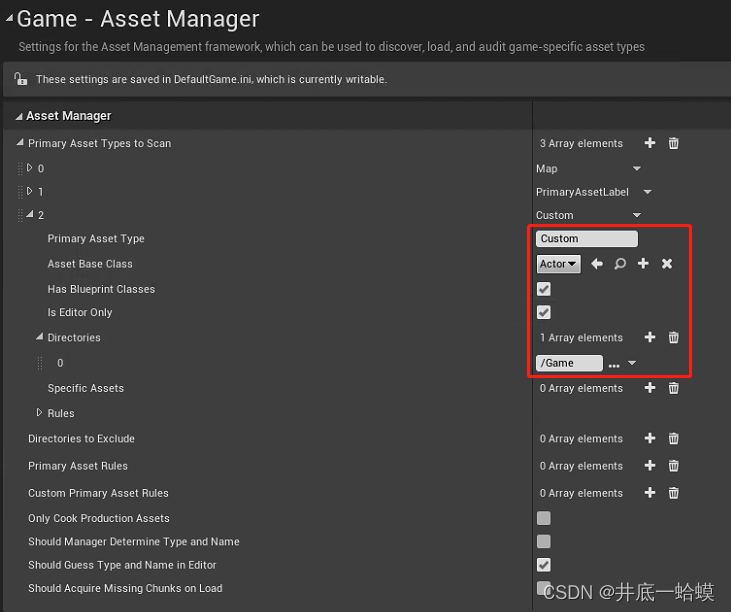Use selected asset for Asset Base Class

pos(597,264)
